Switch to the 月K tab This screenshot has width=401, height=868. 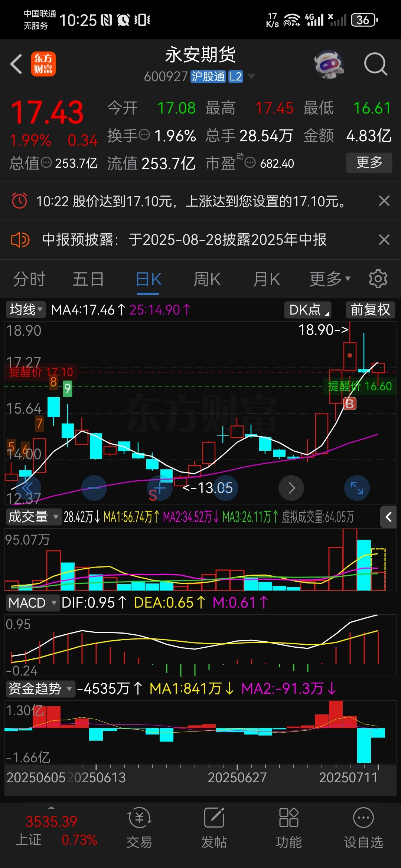click(x=266, y=279)
